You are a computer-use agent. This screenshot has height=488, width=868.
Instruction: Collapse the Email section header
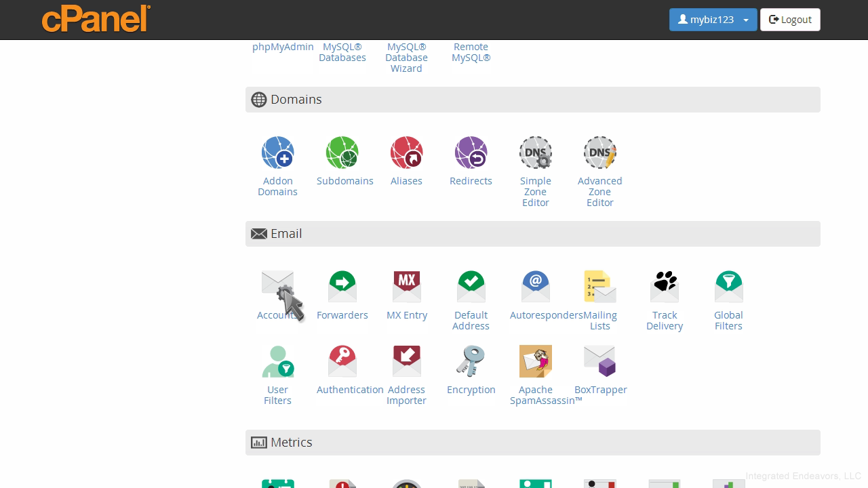[532, 234]
